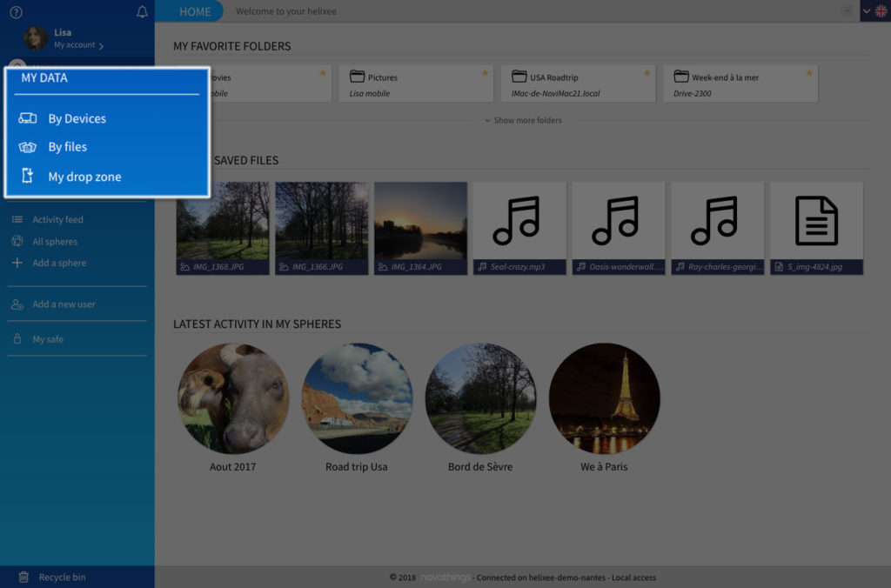Click the Recycle bin trash icon
Screen dimensions: 891x588
click(x=23, y=577)
